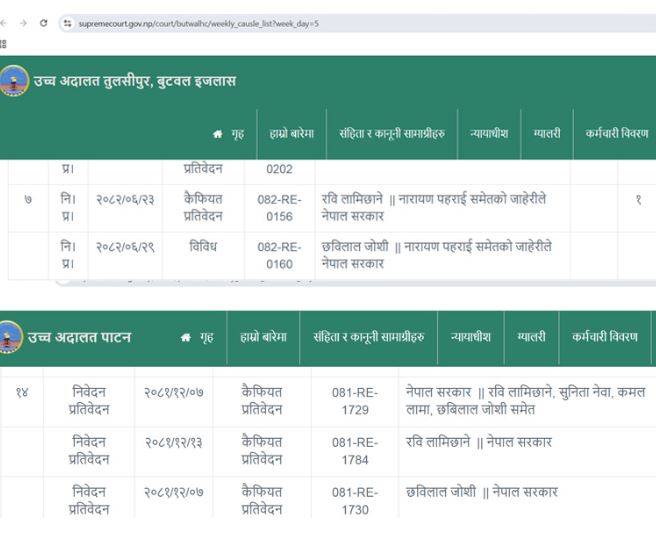Click the Tulsipur Butwal court emblem logo
The width and height of the screenshot is (656, 534).
click(x=14, y=81)
